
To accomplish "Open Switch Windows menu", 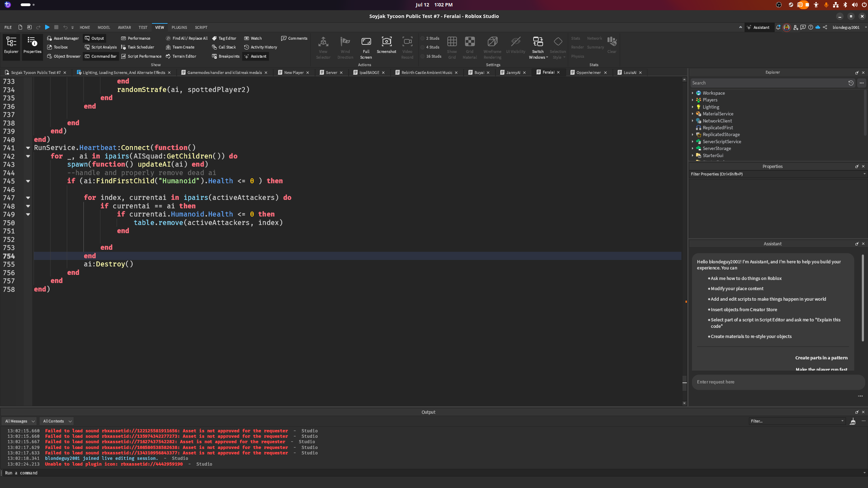I will pyautogui.click(x=538, y=48).
